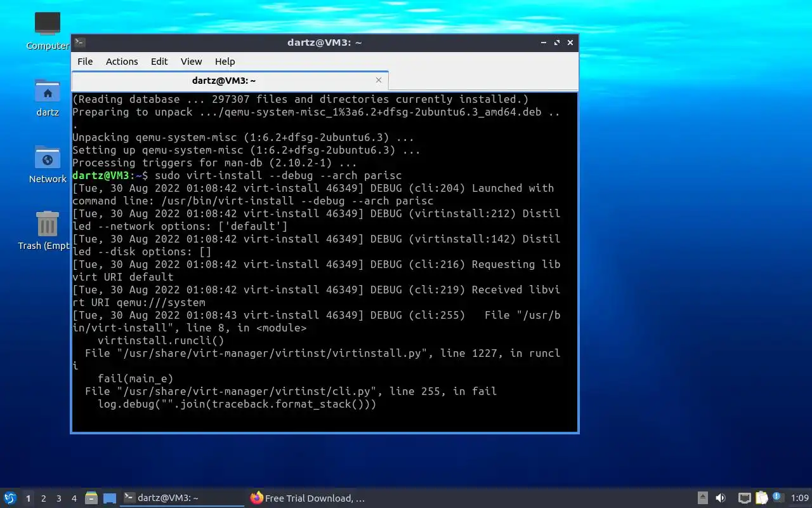
Task: Click "led --network options: ['default']" text
Action: point(180,226)
